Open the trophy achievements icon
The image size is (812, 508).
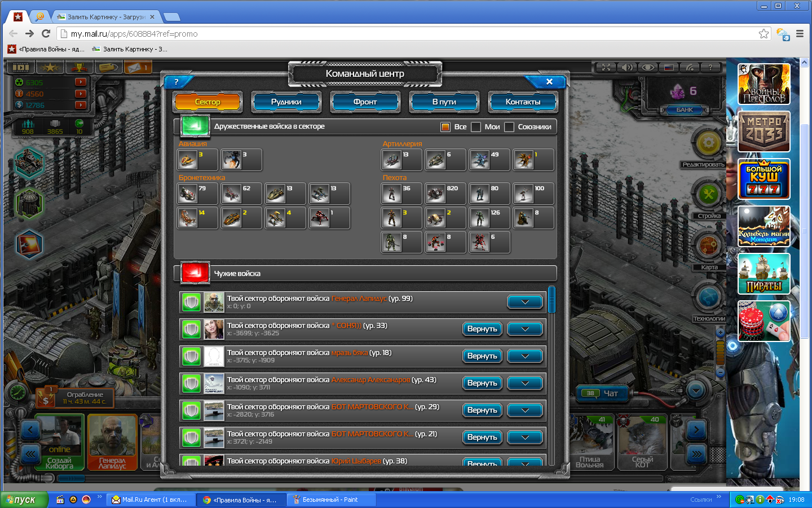(79, 67)
